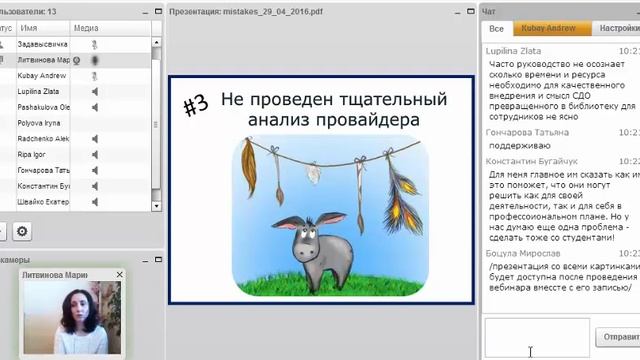The image size is (640, 360).
Task: Maximize the users panel
Action: click(158, 11)
